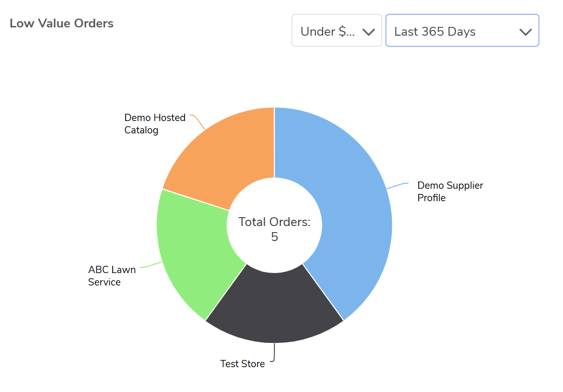
Task: Select the Test Store label text
Action: click(x=242, y=364)
